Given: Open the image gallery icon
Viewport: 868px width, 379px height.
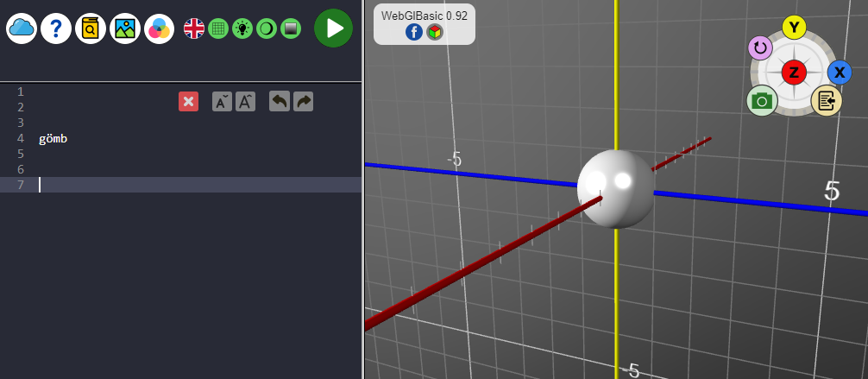Looking at the screenshot, I should [125, 28].
